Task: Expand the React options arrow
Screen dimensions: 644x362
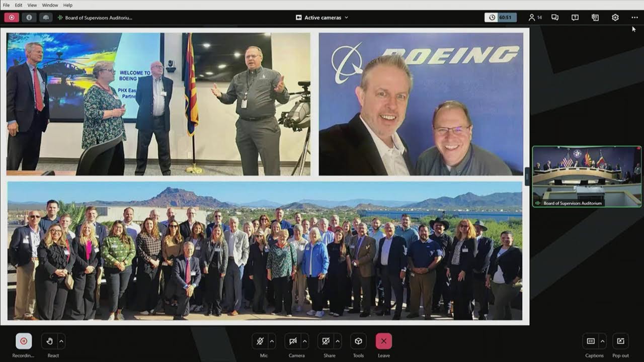Action: (x=61, y=341)
